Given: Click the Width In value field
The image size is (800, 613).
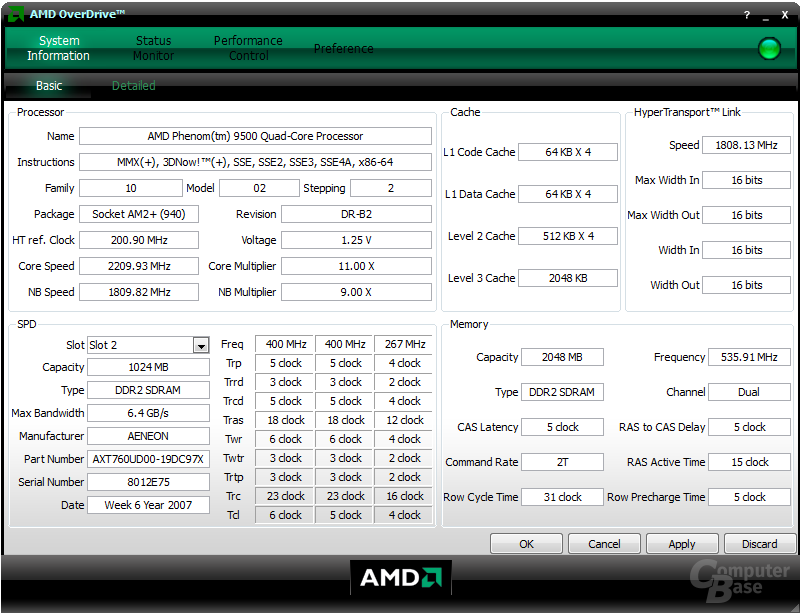Looking at the screenshot, I should click(746, 250).
